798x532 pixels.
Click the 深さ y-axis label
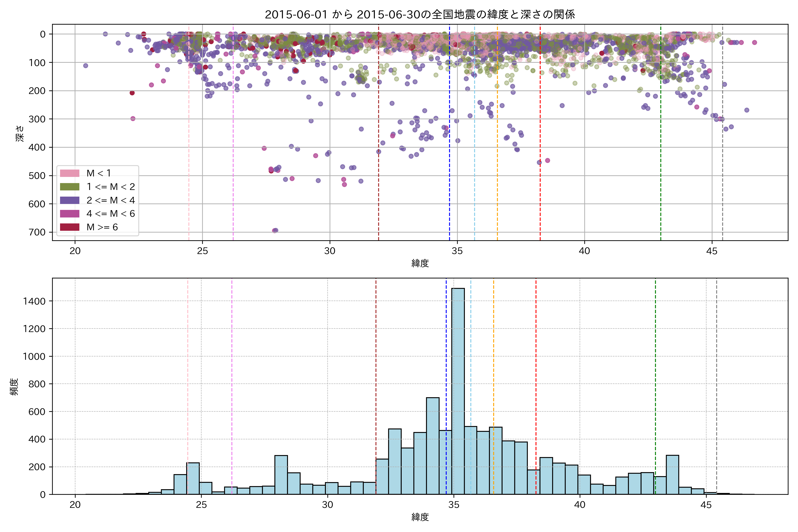coord(20,133)
